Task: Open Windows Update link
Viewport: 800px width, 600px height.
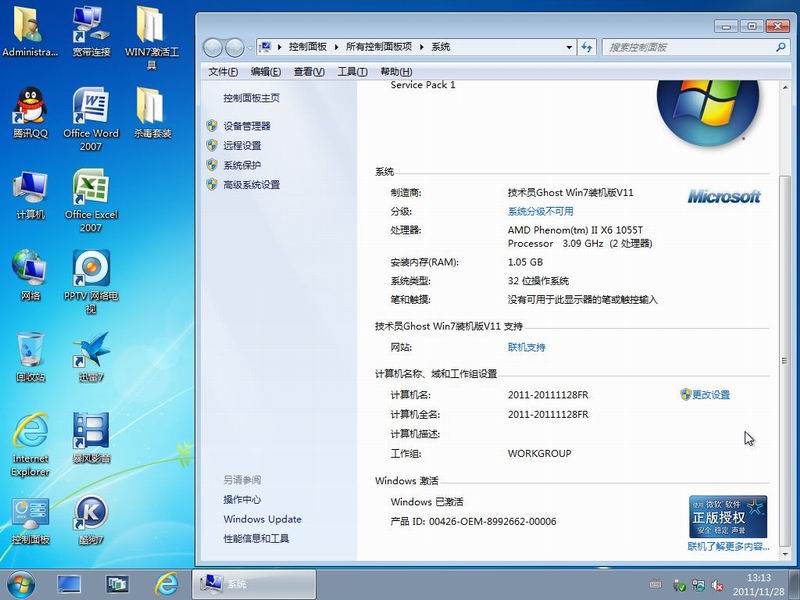Action: point(262,519)
